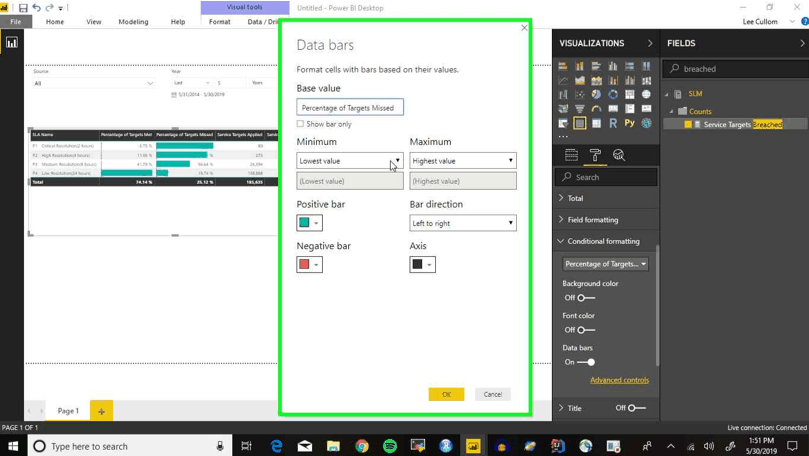
Task: Open the Modeling ribbon tab
Action: [x=133, y=22]
